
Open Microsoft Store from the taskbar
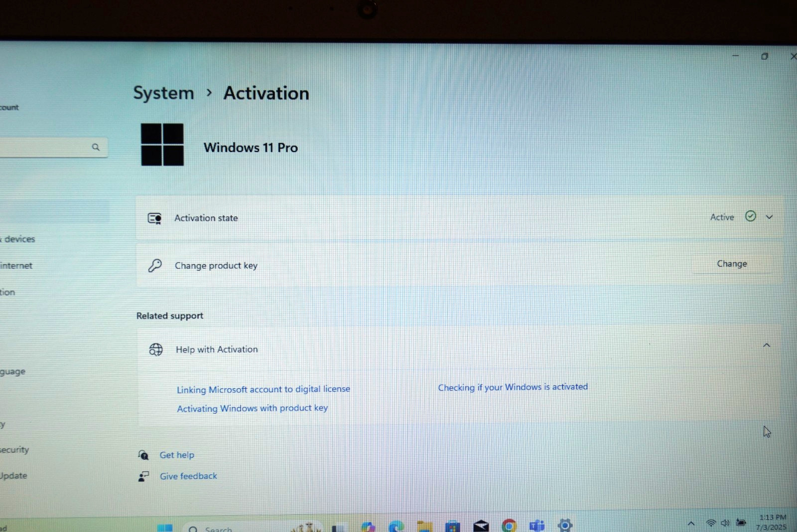tap(452, 526)
